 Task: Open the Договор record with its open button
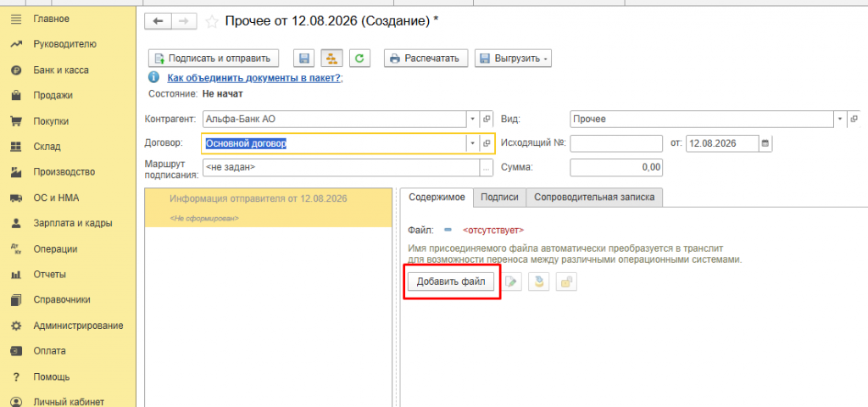tap(487, 142)
